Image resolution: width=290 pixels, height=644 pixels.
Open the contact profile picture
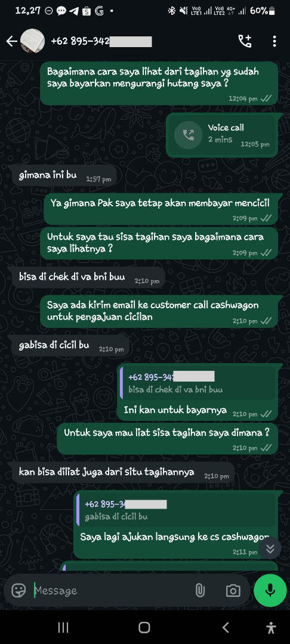click(32, 41)
